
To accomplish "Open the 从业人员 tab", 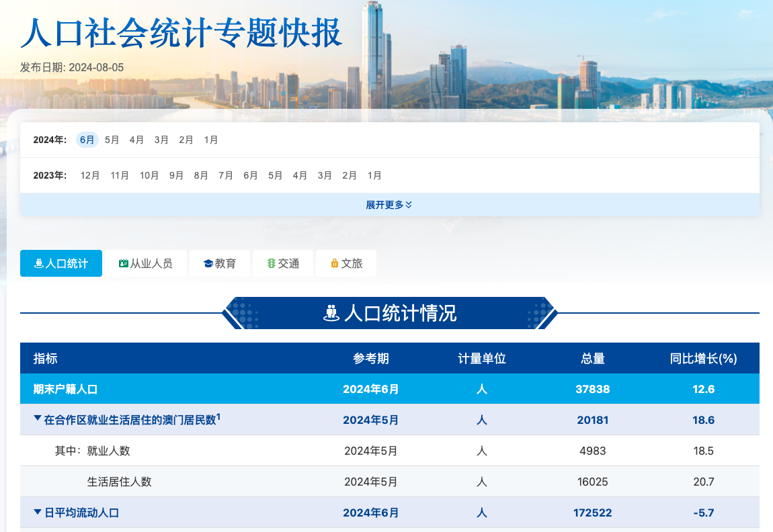I will click(146, 263).
